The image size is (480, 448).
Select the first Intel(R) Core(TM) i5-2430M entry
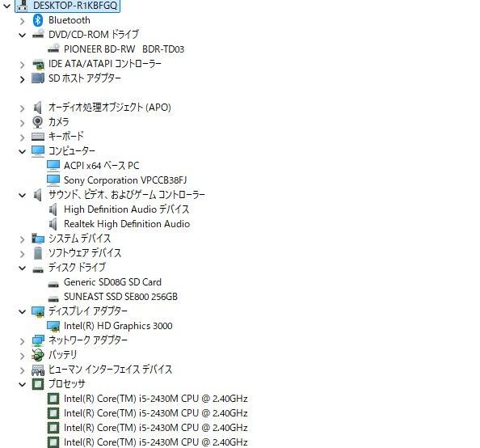point(155,399)
